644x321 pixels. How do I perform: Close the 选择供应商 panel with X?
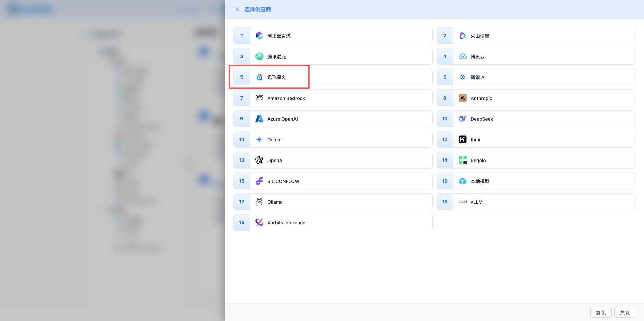[237, 9]
